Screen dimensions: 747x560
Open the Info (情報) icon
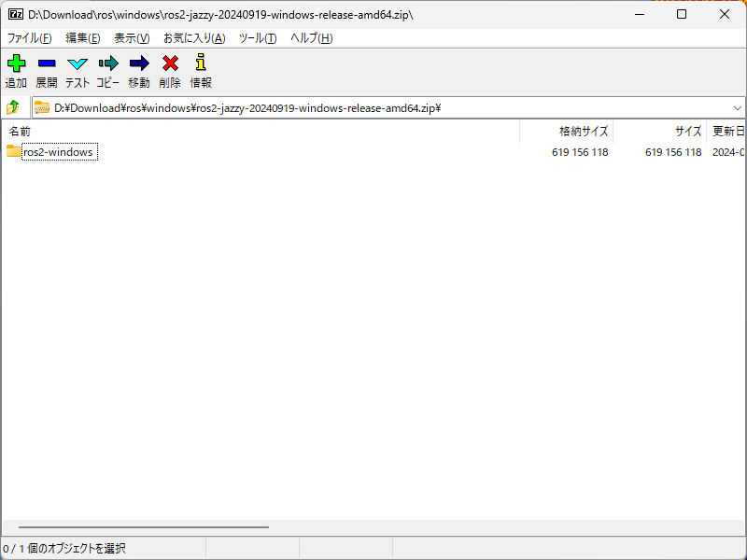pos(201,63)
